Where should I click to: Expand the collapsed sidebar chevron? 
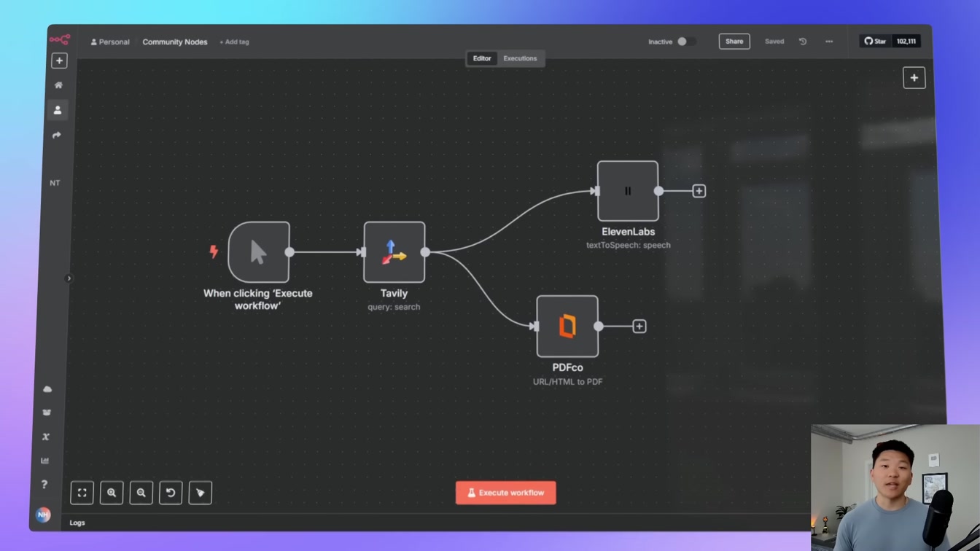click(x=69, y=278)
